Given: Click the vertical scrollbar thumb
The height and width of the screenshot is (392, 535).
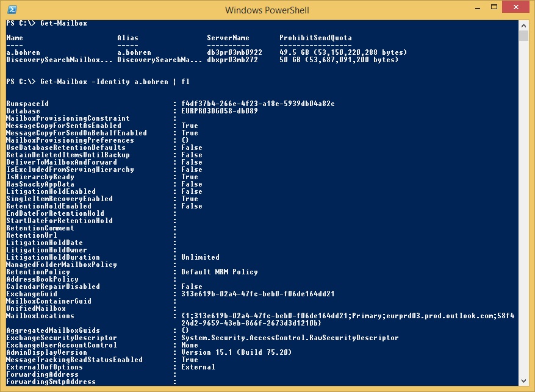Looking at the screenshot, I should 523,35.
